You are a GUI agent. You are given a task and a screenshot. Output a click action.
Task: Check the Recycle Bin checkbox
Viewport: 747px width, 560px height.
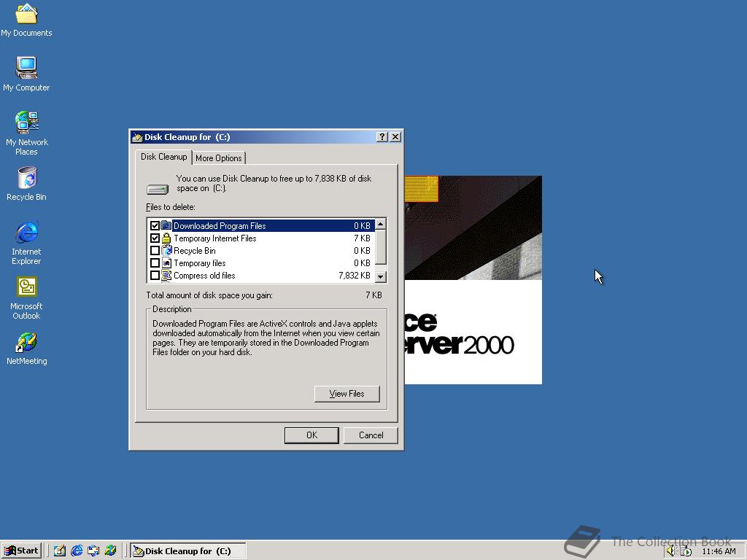(x=155, y=251)
